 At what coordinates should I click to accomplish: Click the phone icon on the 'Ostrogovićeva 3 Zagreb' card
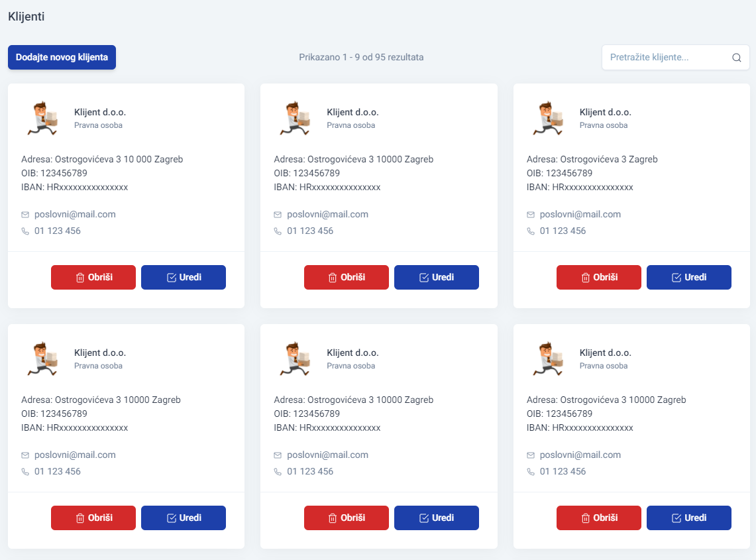[x=530, y=231]
